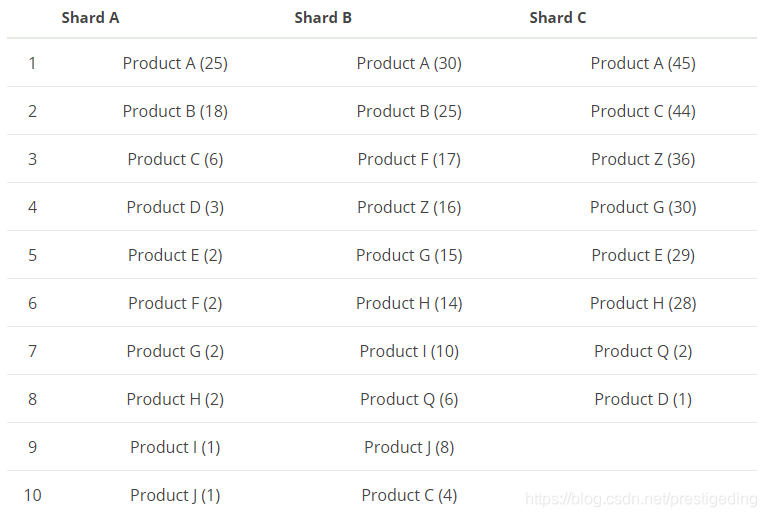
Task: Select Product A (45) in Shard C
Action: pos(643,64)
